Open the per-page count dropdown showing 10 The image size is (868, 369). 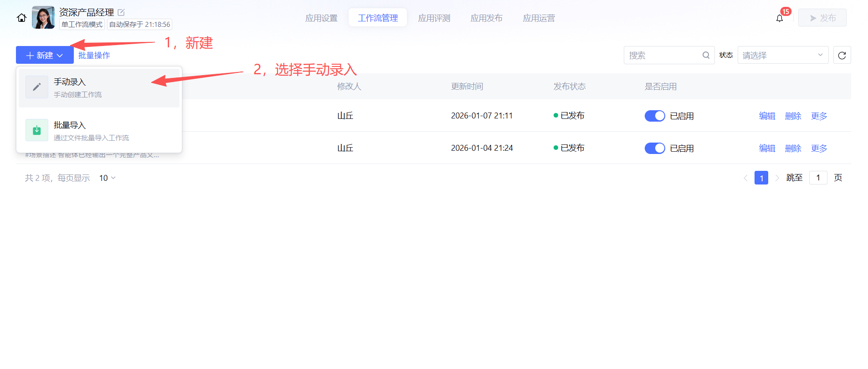point(108,178)
